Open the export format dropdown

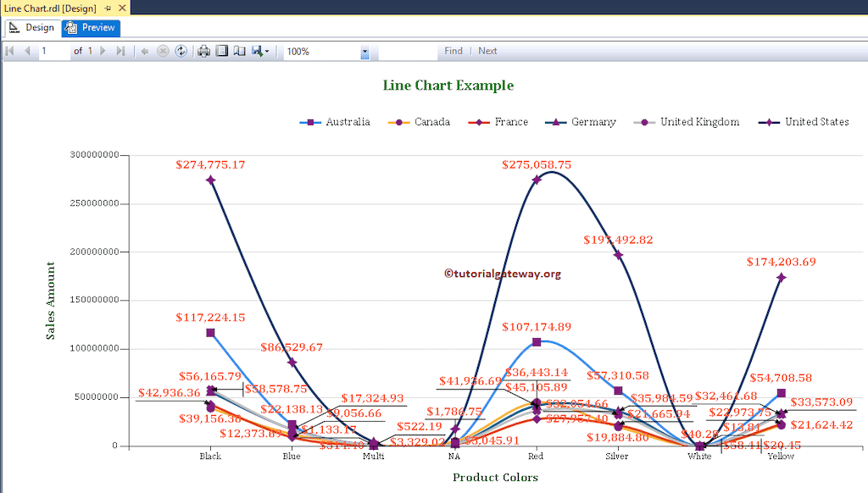tap(269, 51)
